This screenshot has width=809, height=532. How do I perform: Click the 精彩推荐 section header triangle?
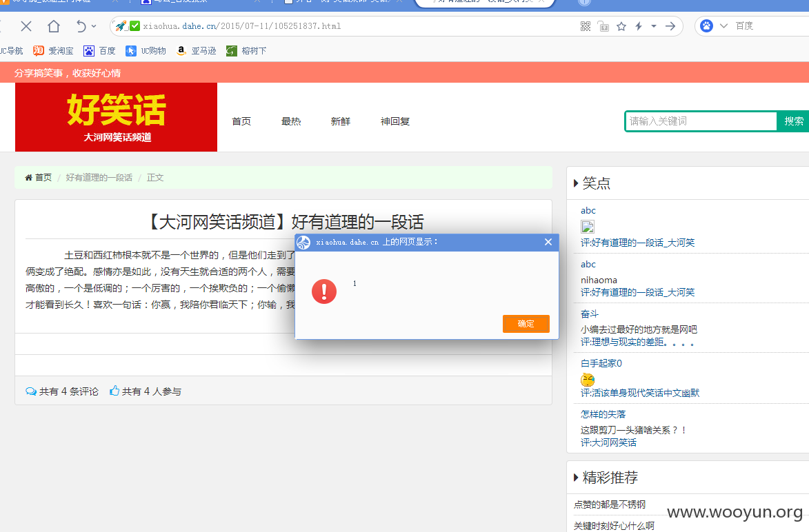click(576, 478)
